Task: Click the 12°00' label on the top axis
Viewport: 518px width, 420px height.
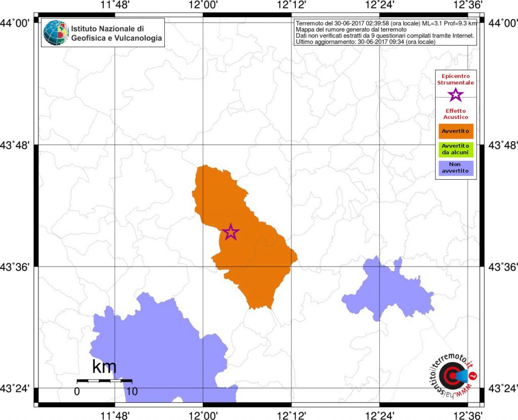Action: tap(202, 5)
